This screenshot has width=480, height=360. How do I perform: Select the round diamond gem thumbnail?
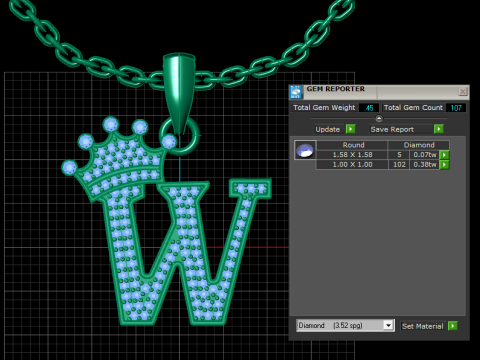(305, 150)
